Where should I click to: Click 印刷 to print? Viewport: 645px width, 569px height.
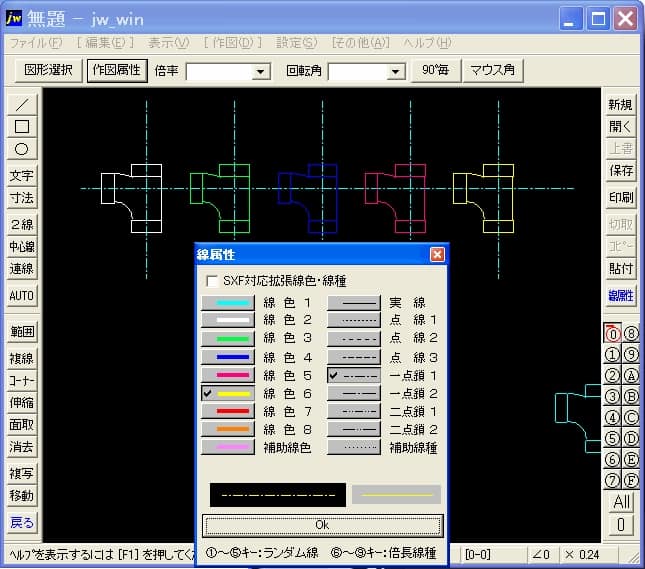click(620, 198)
